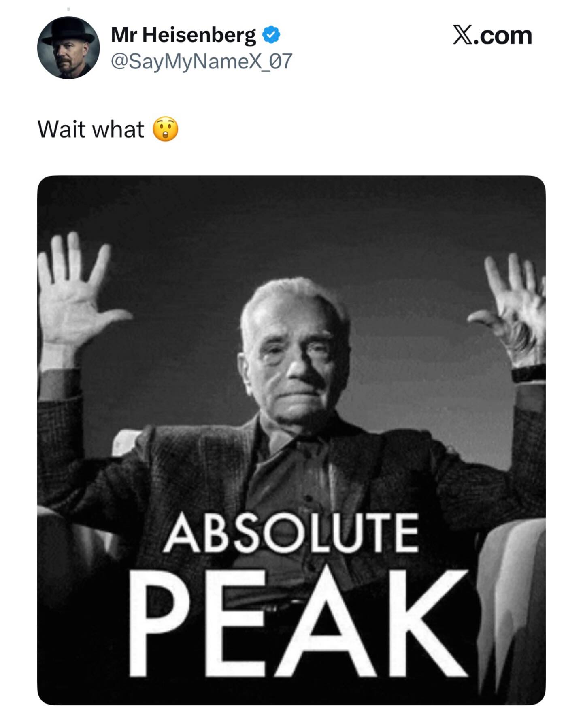Click the dark background above the man's head
The width and height of the screenshot is (583, 728).
(x=291, y=227)
